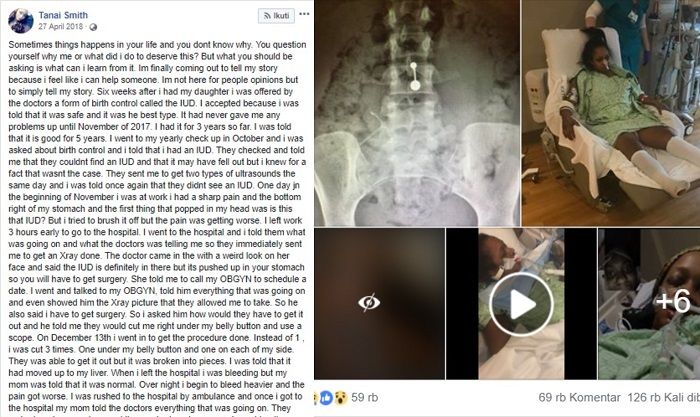Click the crossed-eye icon on blurred image

[x=369, y=303]
